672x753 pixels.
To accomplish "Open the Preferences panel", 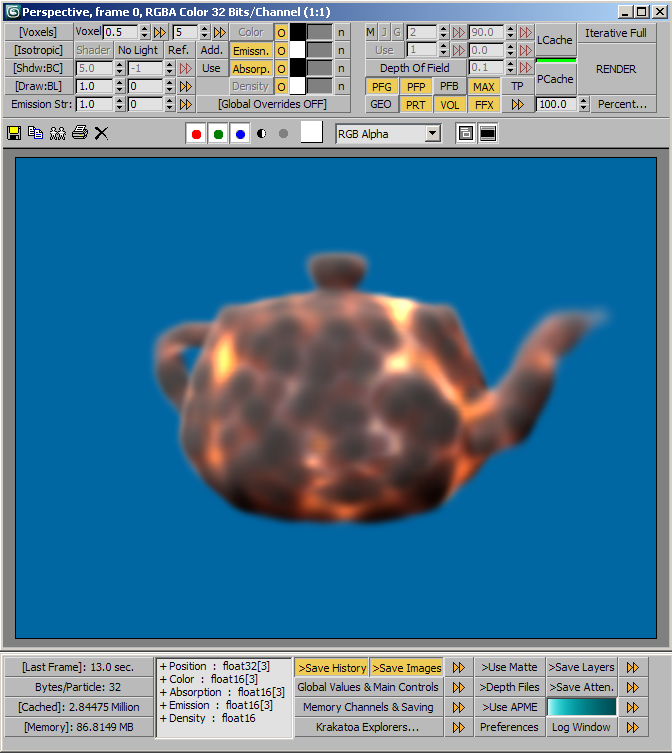I will coord(510,727).
